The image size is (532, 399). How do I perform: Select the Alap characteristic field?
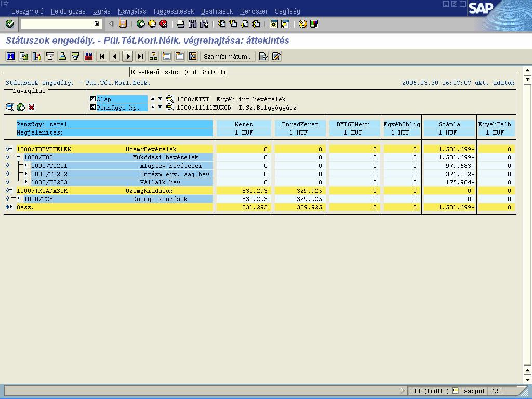coord(122,99)
